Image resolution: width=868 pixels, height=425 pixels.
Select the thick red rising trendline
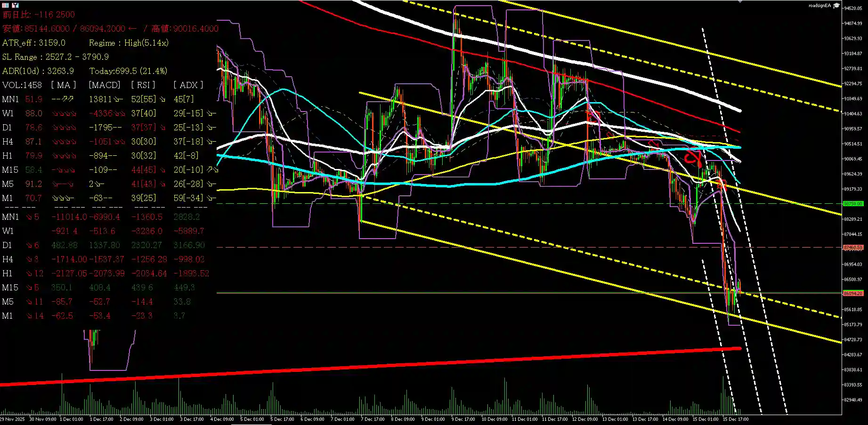[x=377, y=367]
